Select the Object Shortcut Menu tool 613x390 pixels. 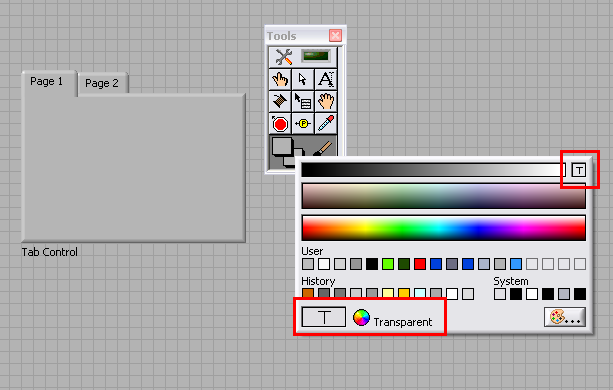click(303, 101)
